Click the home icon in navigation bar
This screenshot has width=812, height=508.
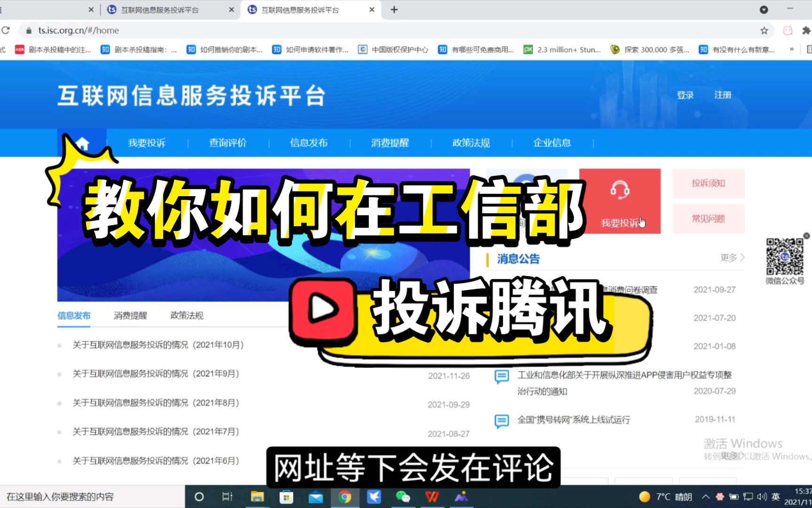coord(82,143)
